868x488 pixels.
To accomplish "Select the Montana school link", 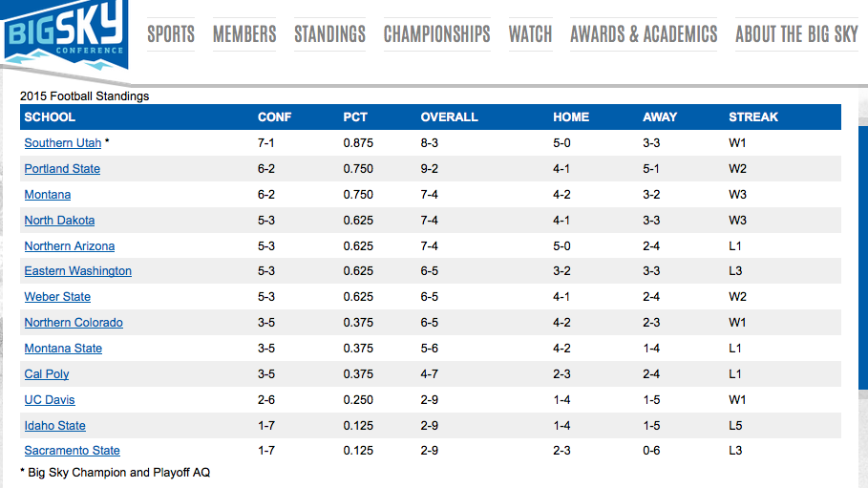I will point(48,195).
